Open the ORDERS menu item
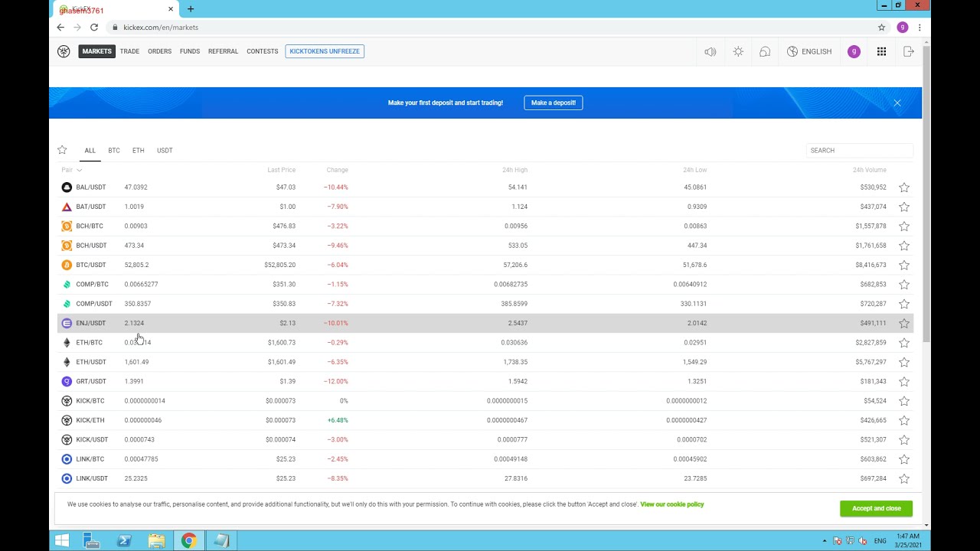Image resolution: width=980 pixels, height=551 pixels. (159, 51)
